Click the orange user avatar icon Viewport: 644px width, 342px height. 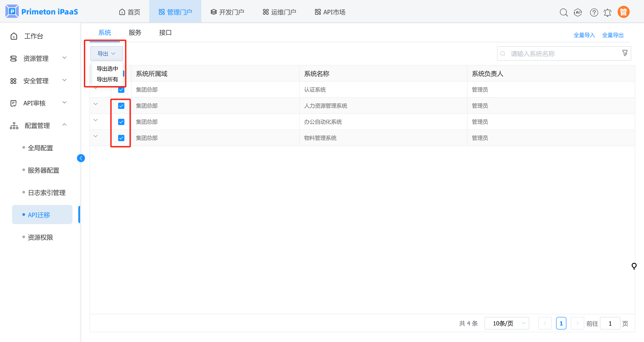tap(623, 12)
